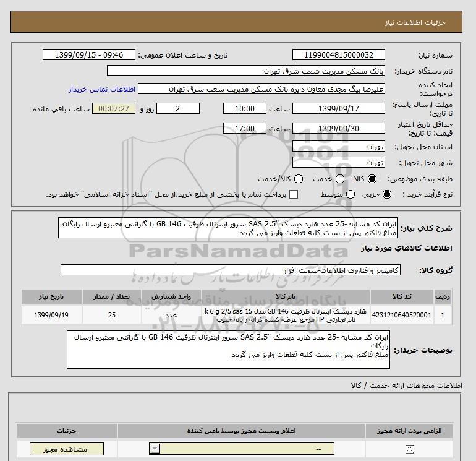The image size is (476, 461).
Task: Click the توضیحات خریدار text area
Action: coord(228,350)
